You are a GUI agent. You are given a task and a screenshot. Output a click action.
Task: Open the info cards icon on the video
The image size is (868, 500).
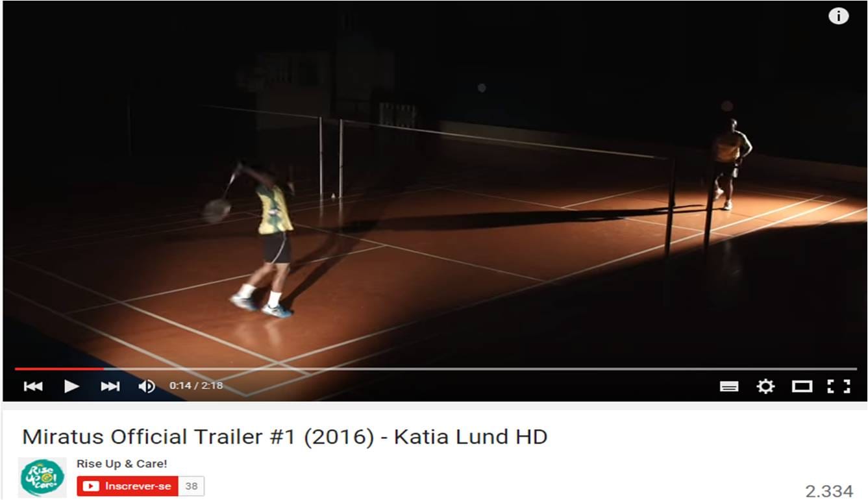[x=838, y=16]
